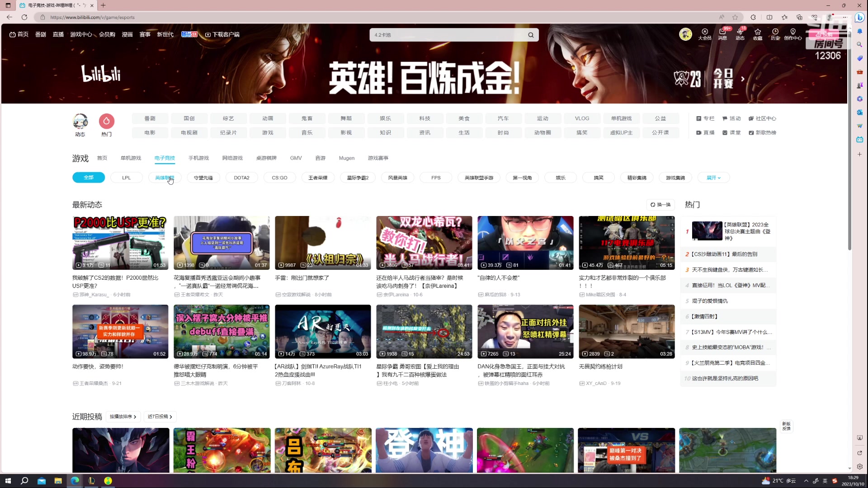Viewport: 868px width, 488px height.
Task: Click the user avatar in the header
Action: 685,34
